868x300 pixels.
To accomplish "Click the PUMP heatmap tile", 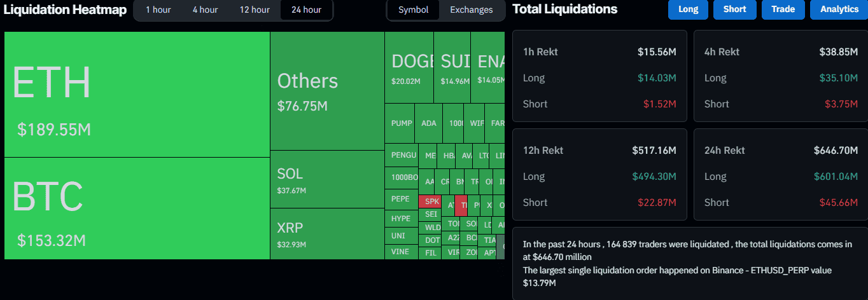I will pos(401,123).
